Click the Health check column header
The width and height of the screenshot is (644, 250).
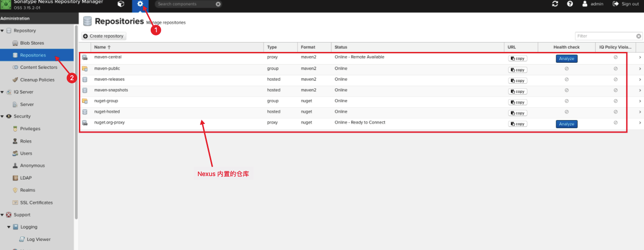point(566,47)
